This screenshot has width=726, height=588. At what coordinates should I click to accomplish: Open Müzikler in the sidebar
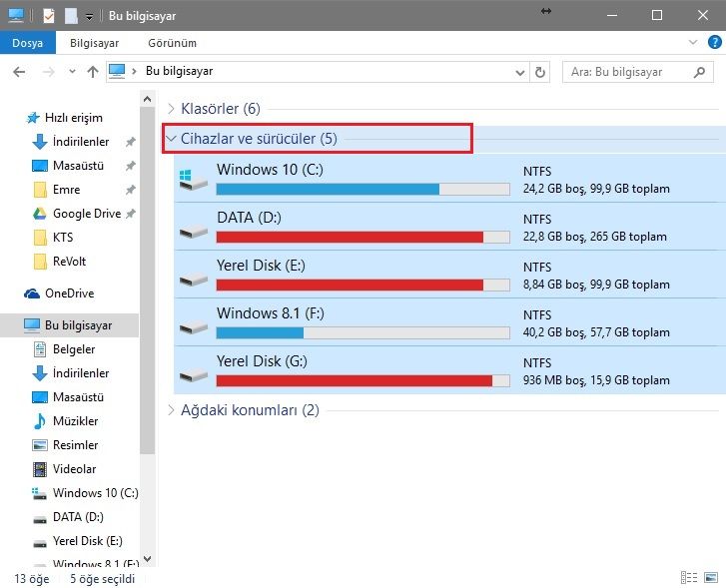pos(75,421)
